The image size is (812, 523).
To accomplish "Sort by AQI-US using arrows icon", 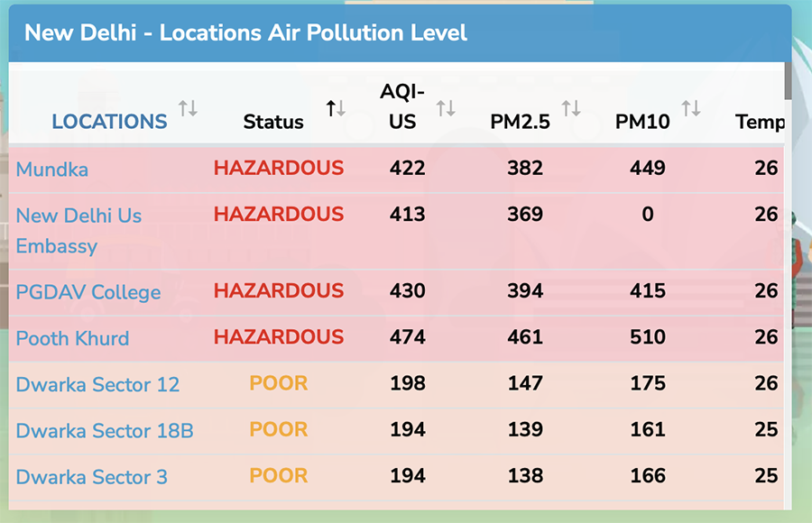I will pos(446,108).
